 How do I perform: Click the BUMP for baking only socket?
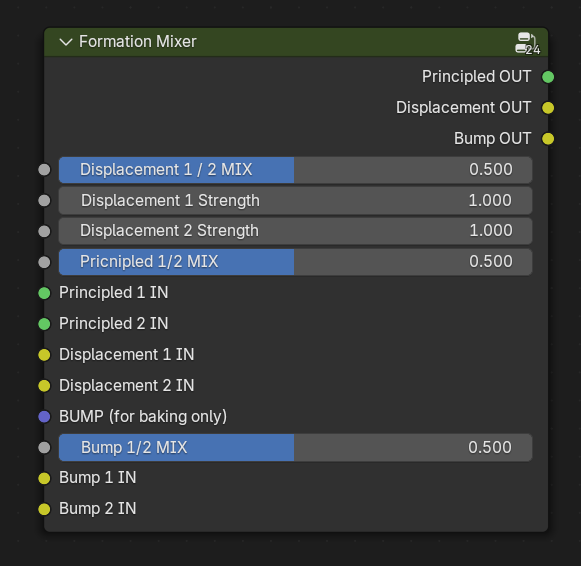[44, 416]
